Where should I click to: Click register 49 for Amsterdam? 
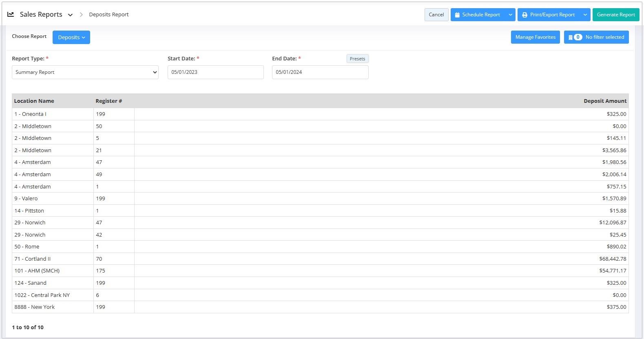(x=114, y=174)
